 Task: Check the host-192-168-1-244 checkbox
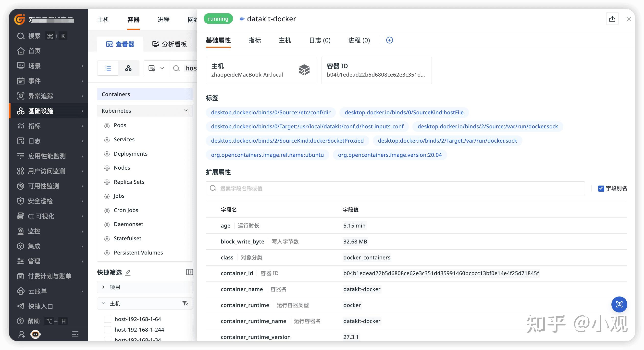coord(108,329)
